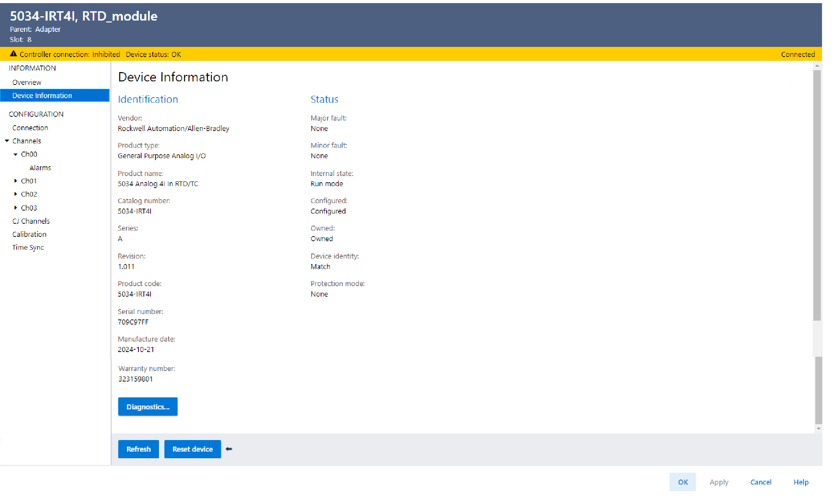Open Help for this dialog

point(801,482)
